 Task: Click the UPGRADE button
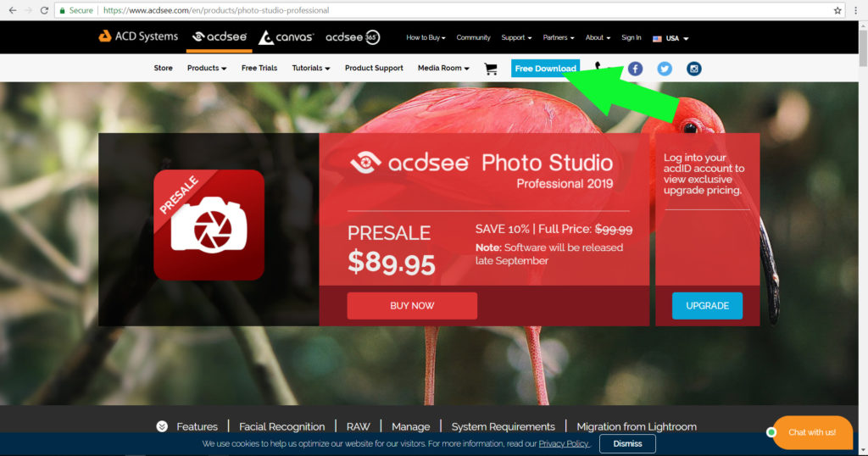click(x=707, y=305)
